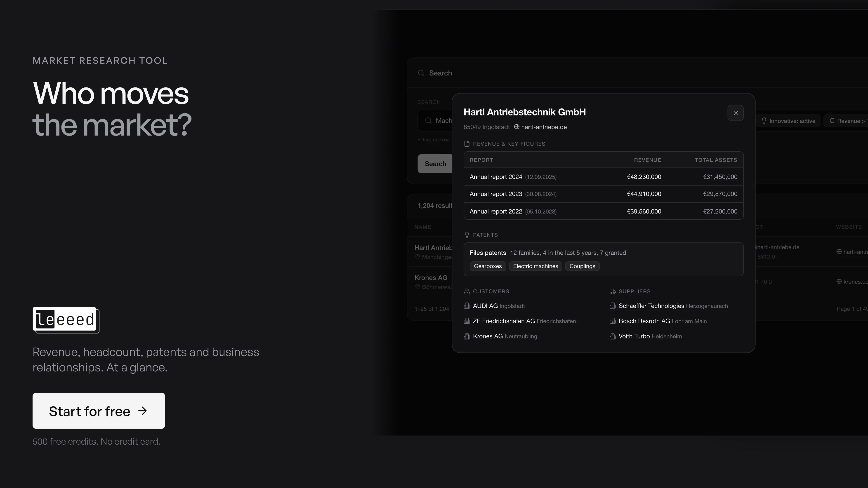Click the Patents lightbulb icon
The height and width of the screenshot is (488, 868).
tap(467, 235)
